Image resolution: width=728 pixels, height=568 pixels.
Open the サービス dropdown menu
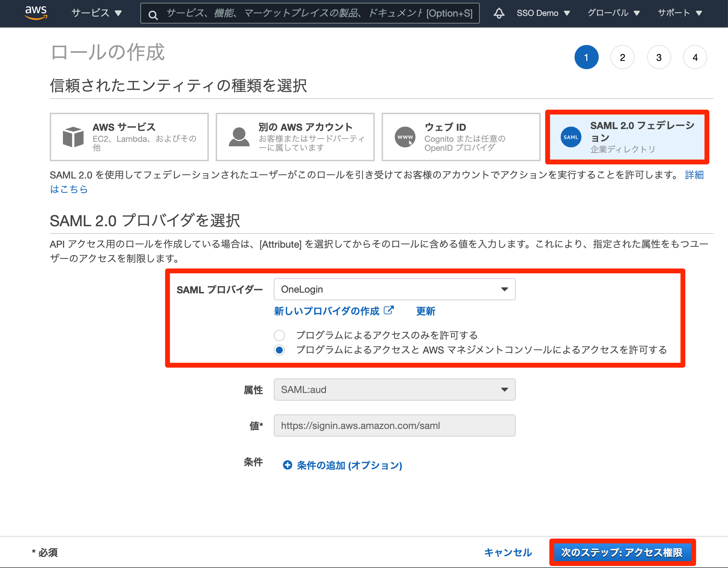pyautogui.click(x=96, y=13)
